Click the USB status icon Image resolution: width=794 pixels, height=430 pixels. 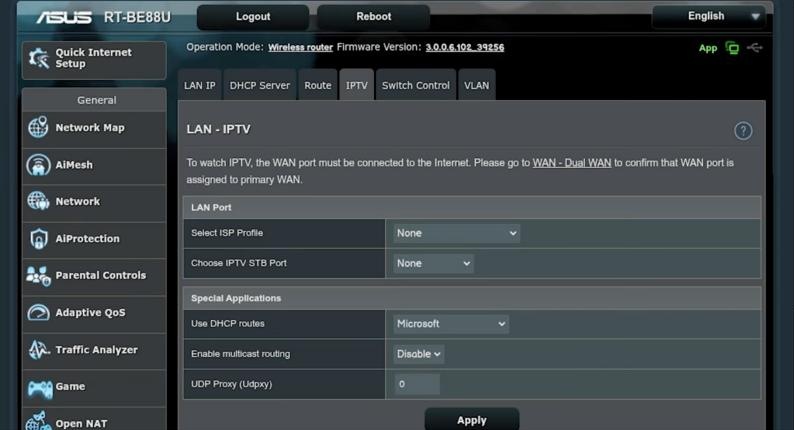click(x=755, y=48)
